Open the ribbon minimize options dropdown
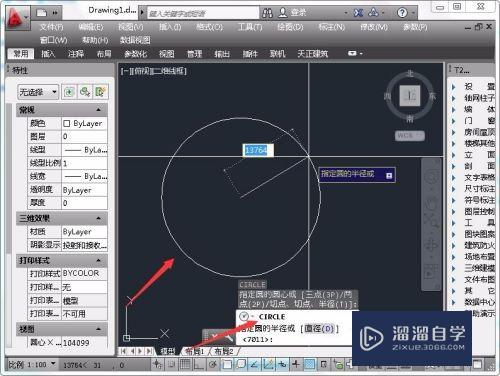This screenshot has width=500, height=376. click(x=355, y=53)
